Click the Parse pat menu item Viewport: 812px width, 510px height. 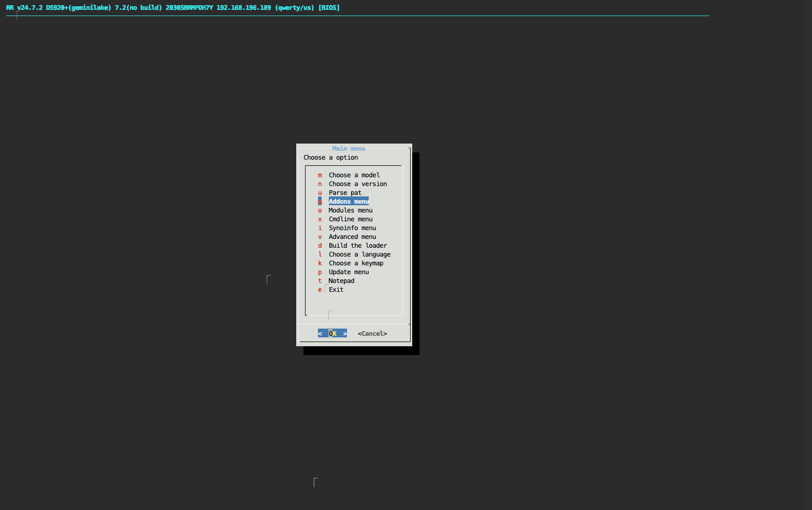[x=345, y=193]
